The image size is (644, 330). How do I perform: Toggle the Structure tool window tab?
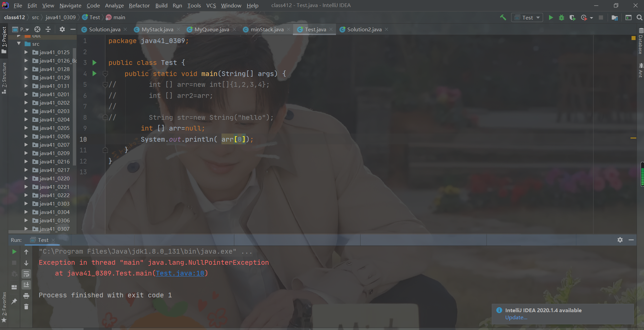(4, 77)
